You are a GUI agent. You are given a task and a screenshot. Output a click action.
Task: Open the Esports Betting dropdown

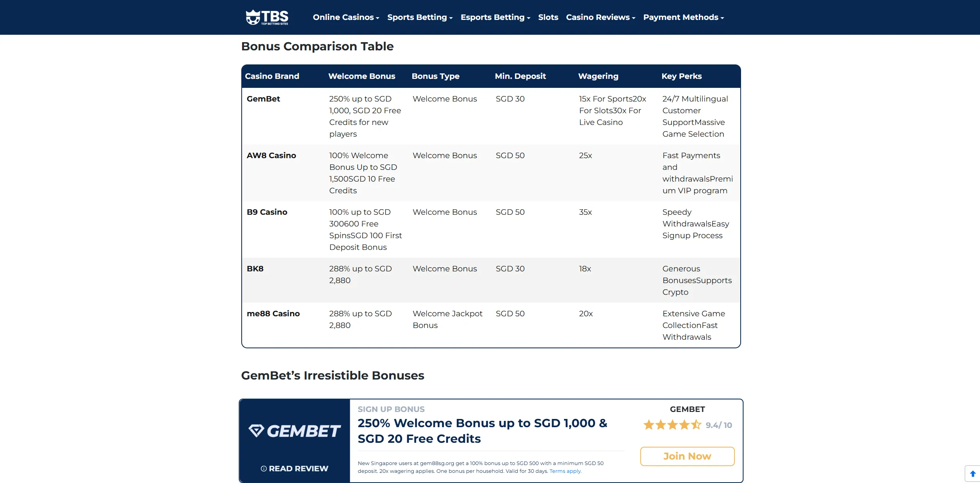pos(495,17)
